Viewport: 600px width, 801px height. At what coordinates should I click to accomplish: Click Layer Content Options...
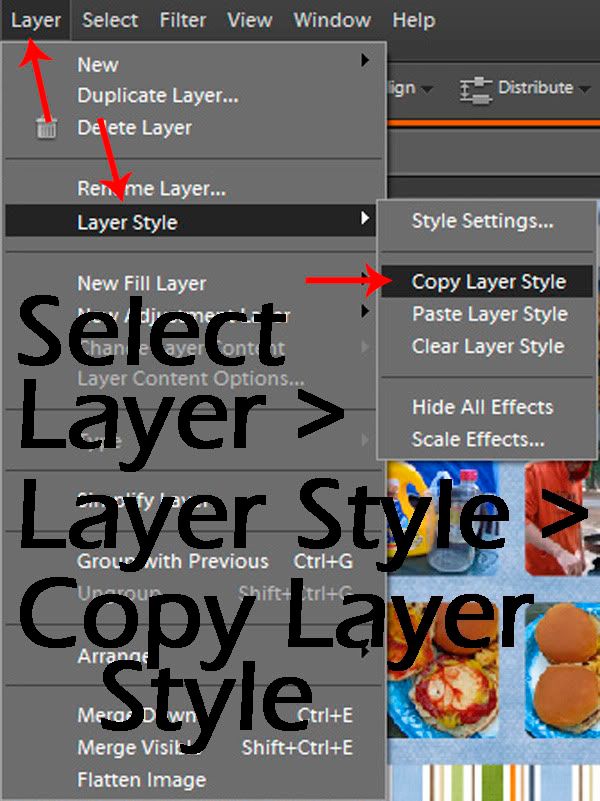(190, 379)
